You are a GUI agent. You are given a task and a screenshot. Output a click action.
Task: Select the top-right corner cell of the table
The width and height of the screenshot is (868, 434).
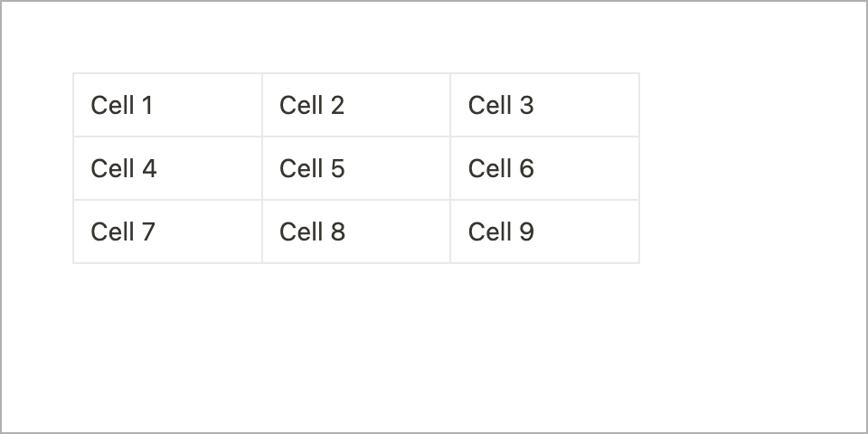tap(544, 105)
